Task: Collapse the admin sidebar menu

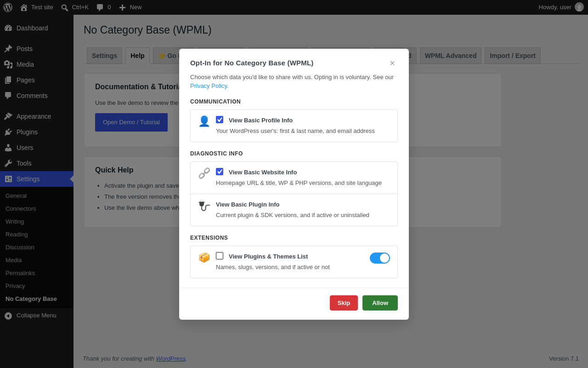Action: click(37, 316)
